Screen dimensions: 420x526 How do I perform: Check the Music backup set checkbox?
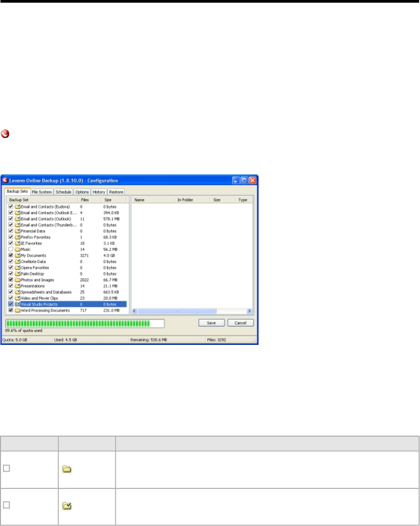pos(11,249)
